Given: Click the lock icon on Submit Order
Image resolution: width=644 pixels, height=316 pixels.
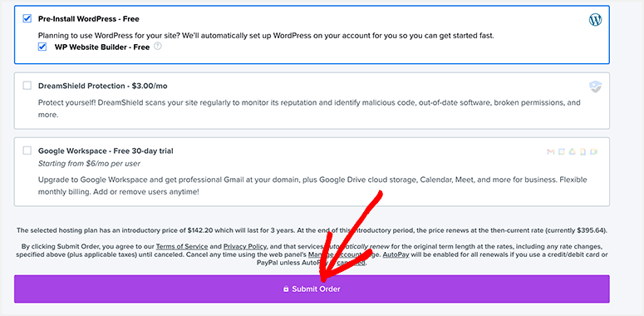Looking at the screenshot, I should tap(286, 289).
